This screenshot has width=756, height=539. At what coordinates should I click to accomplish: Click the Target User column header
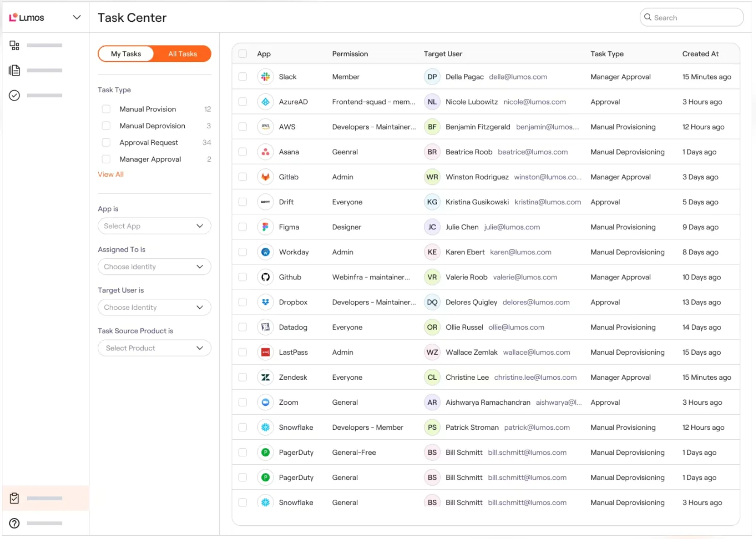pyautogui.click(x=443, y=54)
